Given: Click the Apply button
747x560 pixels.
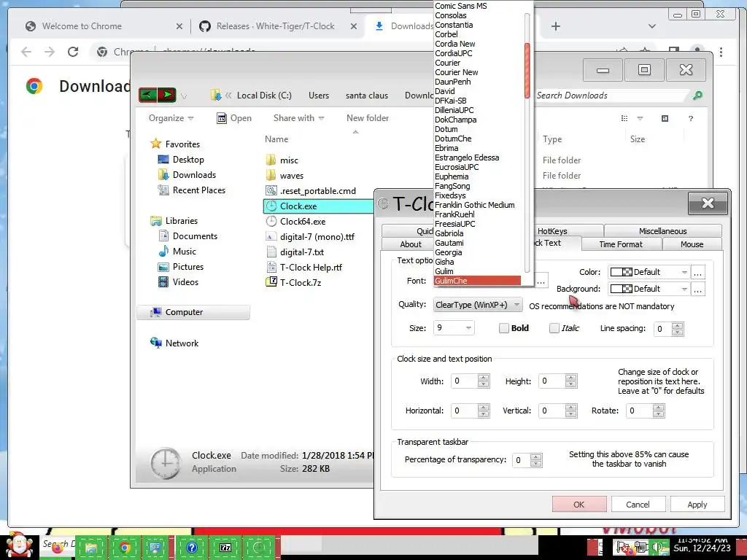Looking at the screenshot, I should [x=697, y=505].
